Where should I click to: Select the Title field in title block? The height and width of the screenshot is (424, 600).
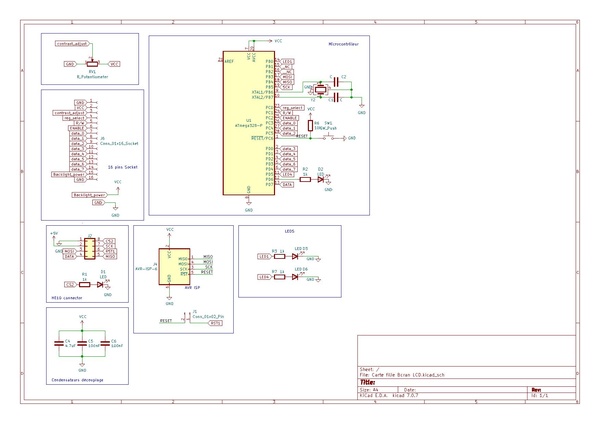(368, 382)
